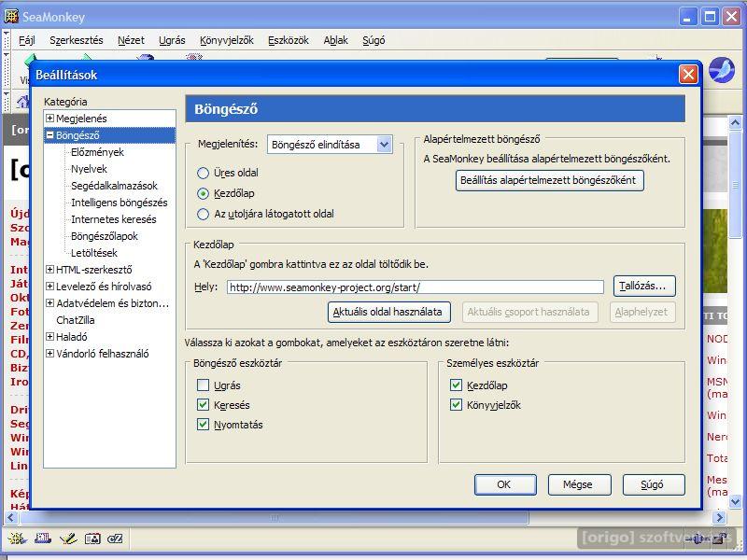Choose Az utoljára látogatott oldal option

(203, 215)
